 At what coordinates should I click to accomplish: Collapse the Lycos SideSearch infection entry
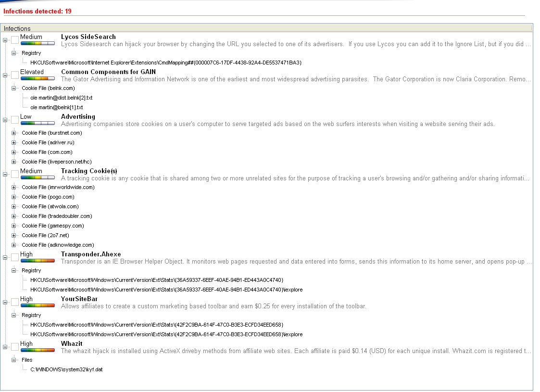tap(5, 40)
